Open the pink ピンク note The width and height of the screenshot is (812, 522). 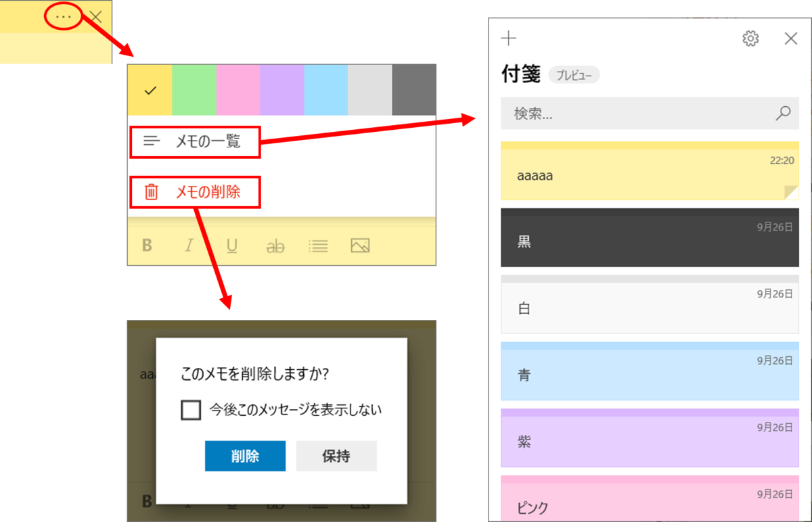pos(650,498)
